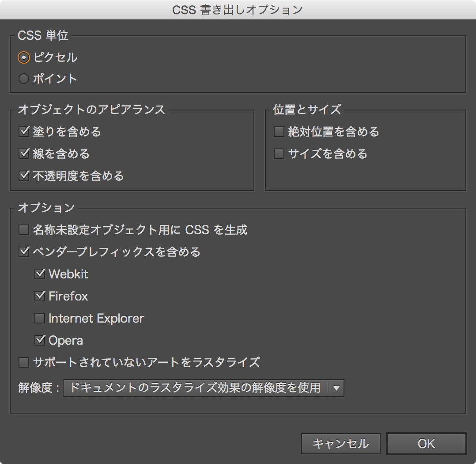
Task: Enable CSS generation for unnamed objects
Action: (23, 230)
